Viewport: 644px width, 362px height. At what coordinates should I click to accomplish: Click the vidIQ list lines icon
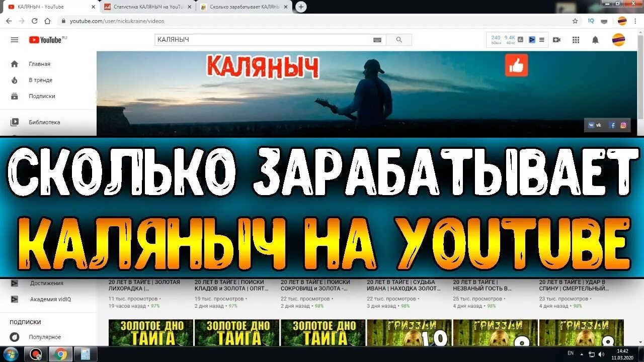[x=542, y=40]
